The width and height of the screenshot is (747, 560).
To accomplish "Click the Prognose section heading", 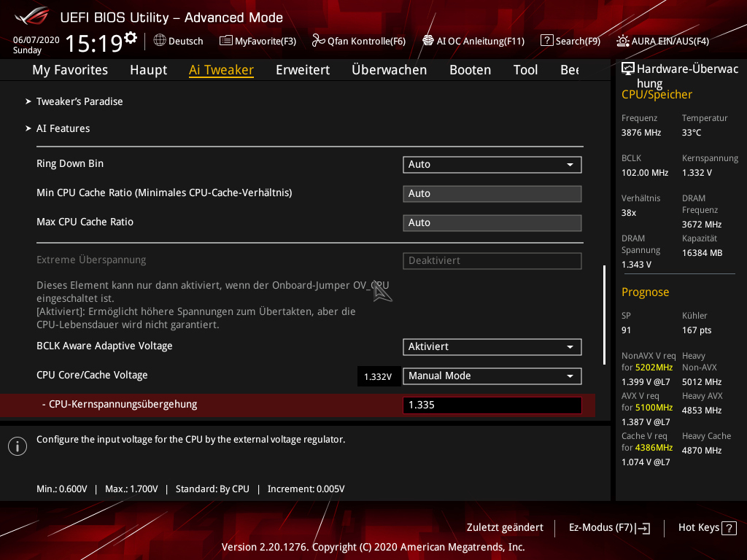I will 645,292.
